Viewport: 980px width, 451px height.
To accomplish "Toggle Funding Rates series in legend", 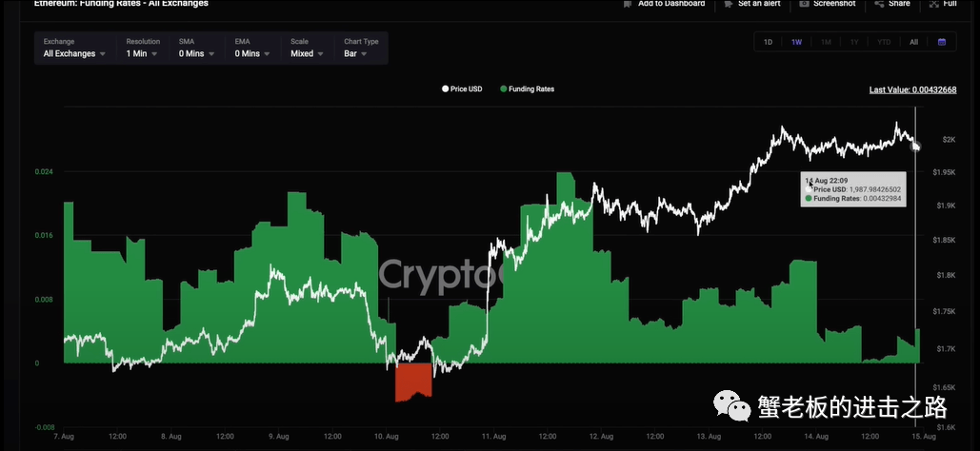I will [527, 89].
